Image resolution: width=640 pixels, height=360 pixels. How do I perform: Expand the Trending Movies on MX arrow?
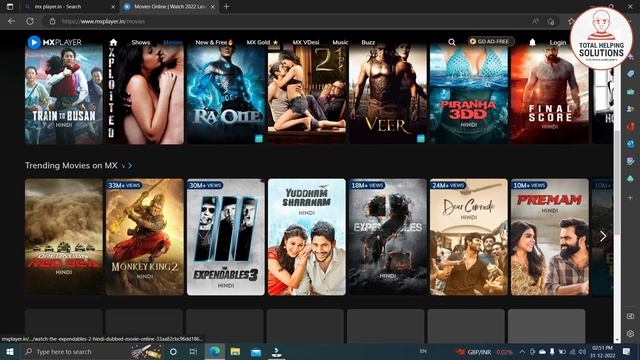click(130, 166)
